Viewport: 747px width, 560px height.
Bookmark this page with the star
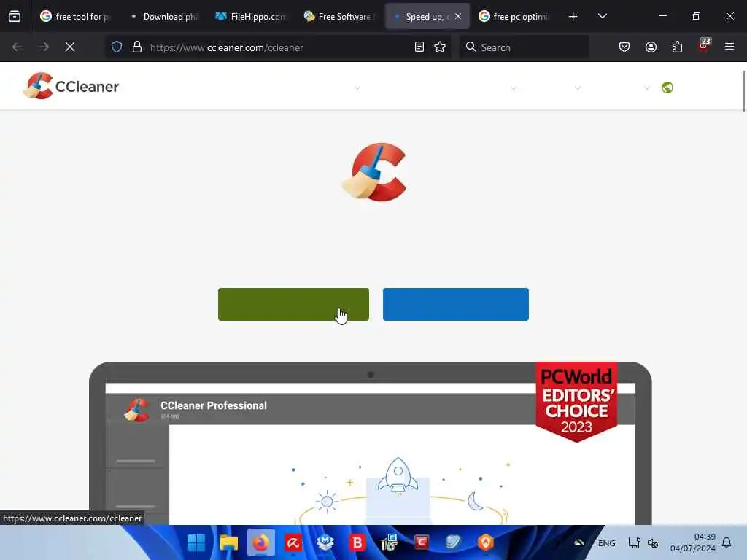click(x=440, y=47)
